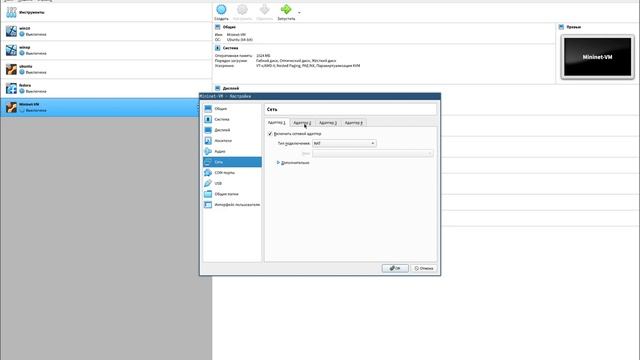Select the winxp virtual machine

coord(106,50)
